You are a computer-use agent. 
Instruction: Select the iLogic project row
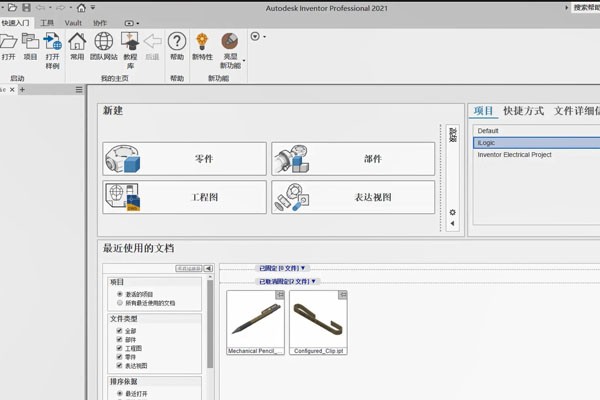[536, 143]
